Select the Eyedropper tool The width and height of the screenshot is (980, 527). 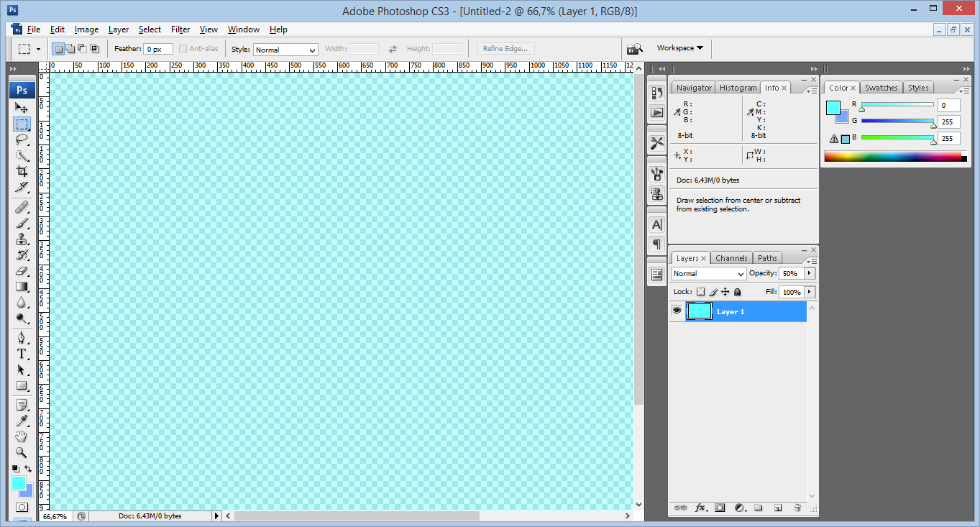22,421
